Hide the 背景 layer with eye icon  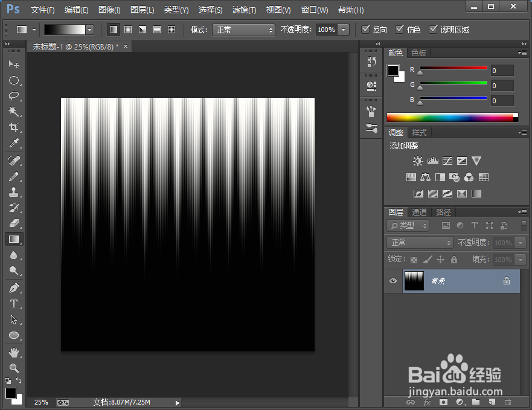pyautogui.click(x=393, y=281)
